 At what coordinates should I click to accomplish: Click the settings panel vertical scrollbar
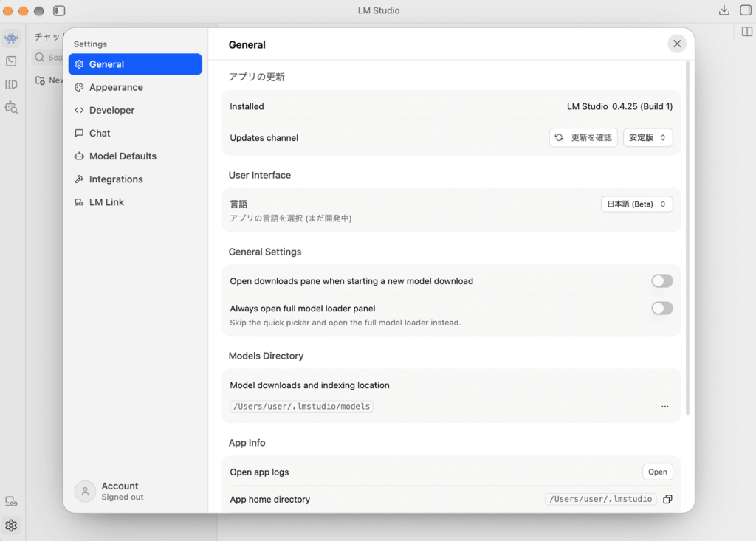point(687,237)
